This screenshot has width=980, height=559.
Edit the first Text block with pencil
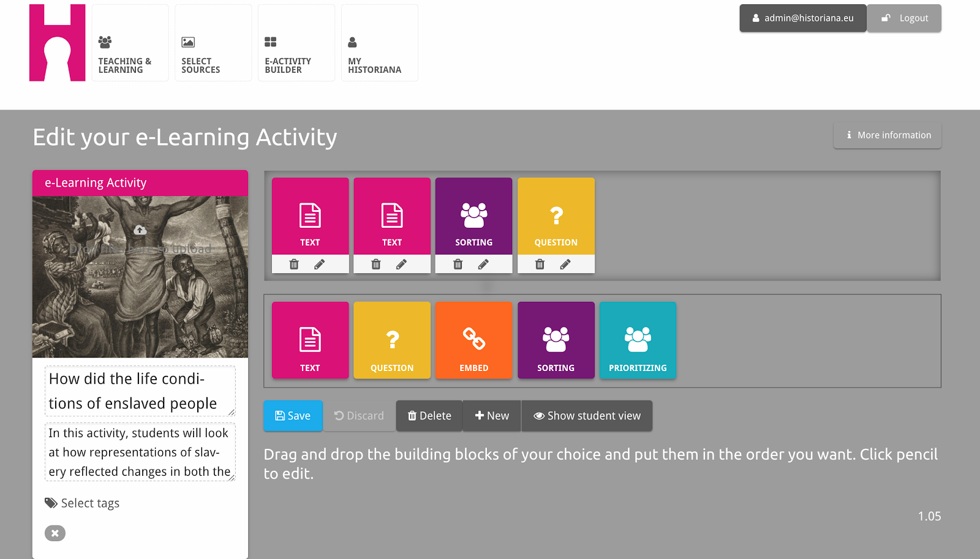click(x=320, y=264)
